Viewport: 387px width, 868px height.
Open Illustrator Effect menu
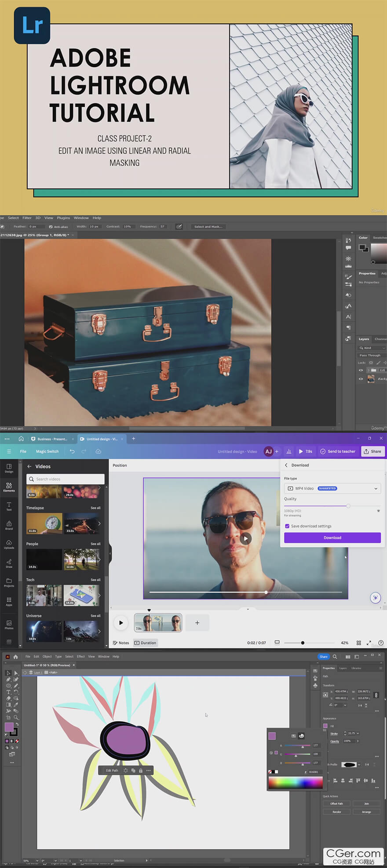[x=81, y=657]
